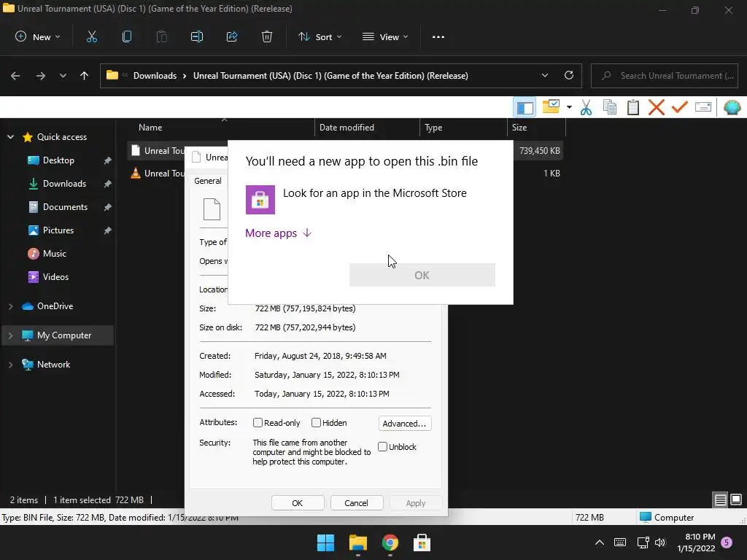The width and height of the screenshot is (747, 560).
Task: Open the folder options dropdown arrow
Action: (569, 107)
